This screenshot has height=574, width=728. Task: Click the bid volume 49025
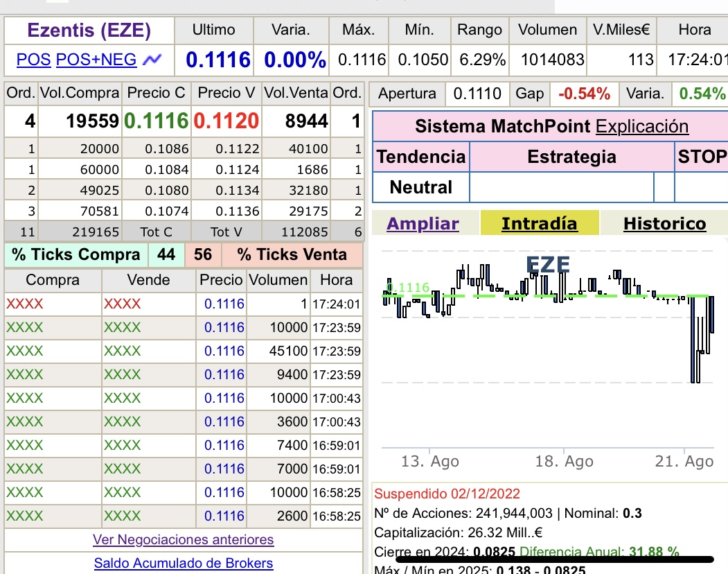pos(99,190)
